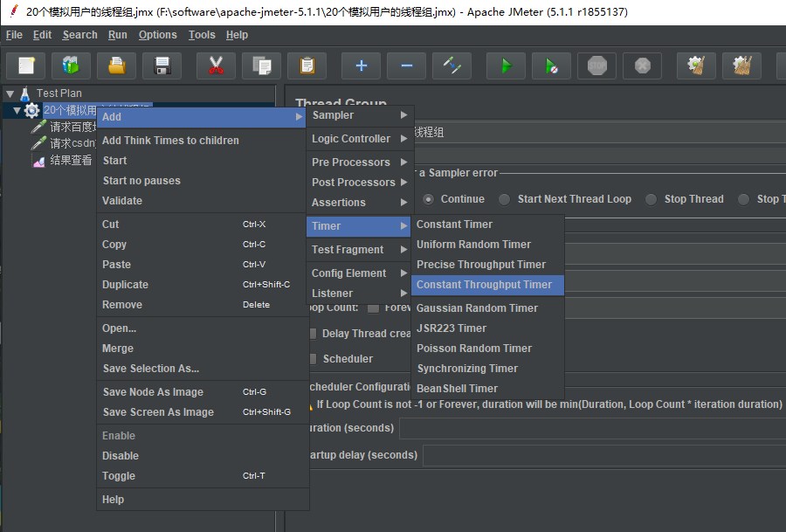786x532 pixels.
Task: Choose Poisson Random Timer
Action: tap(487, 349)
